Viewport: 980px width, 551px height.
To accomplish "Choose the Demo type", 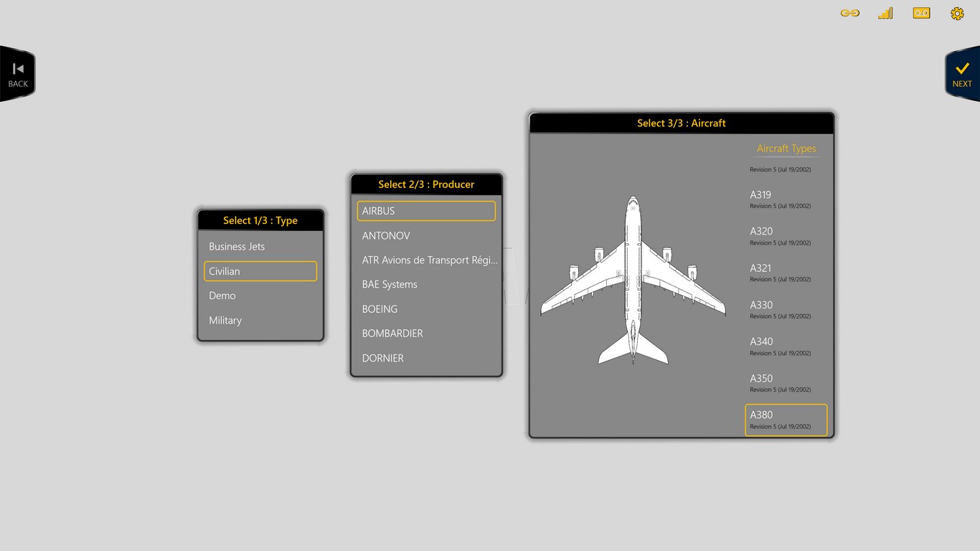I will [260, 296].
